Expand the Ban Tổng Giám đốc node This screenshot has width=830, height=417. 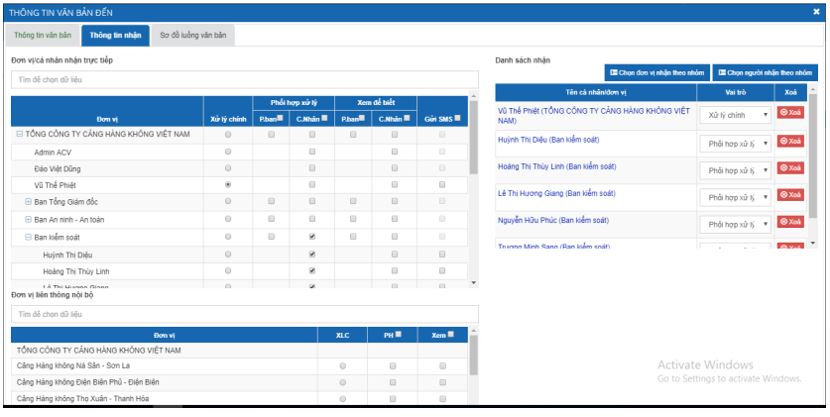[x=28, y=202]
